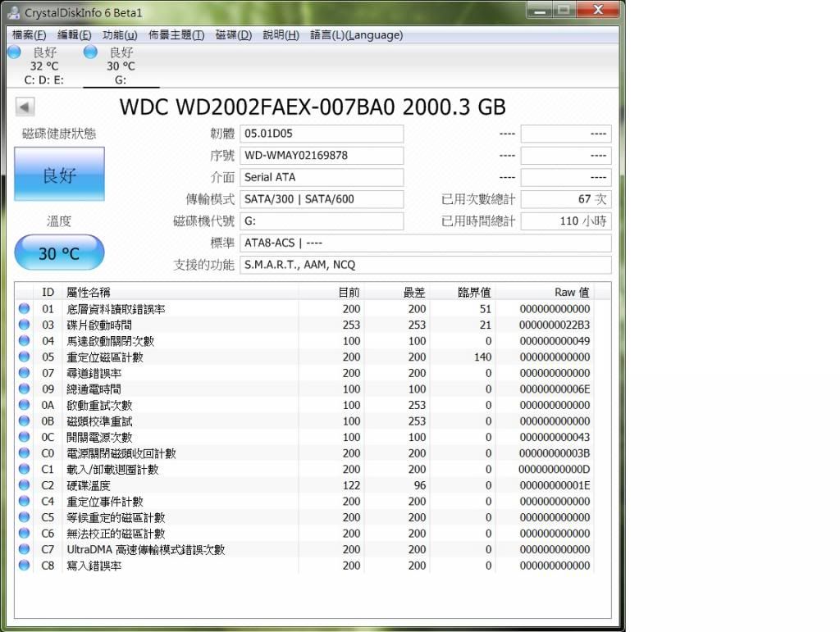The width and height of the screenshot is (840, 632).
Task: Minimize the CrystalDiskInfo window
Action: (x=540, y=10)
